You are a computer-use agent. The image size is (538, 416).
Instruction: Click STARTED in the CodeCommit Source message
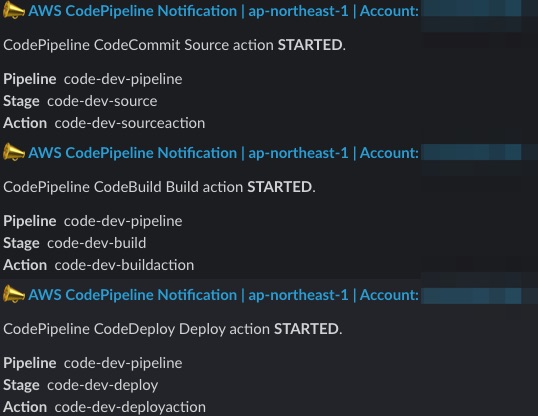310,45
